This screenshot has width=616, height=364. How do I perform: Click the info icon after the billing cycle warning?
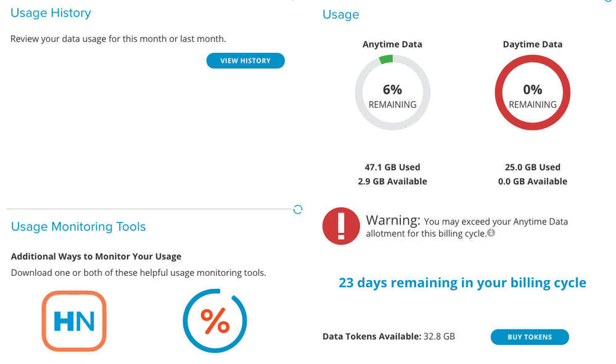click(x=491, y=233)
